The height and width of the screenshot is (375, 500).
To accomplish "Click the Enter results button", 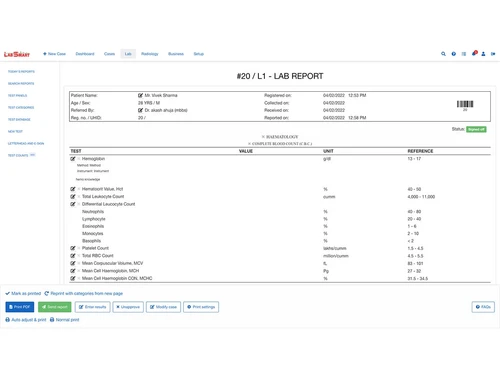I will [x=93, y=307].
